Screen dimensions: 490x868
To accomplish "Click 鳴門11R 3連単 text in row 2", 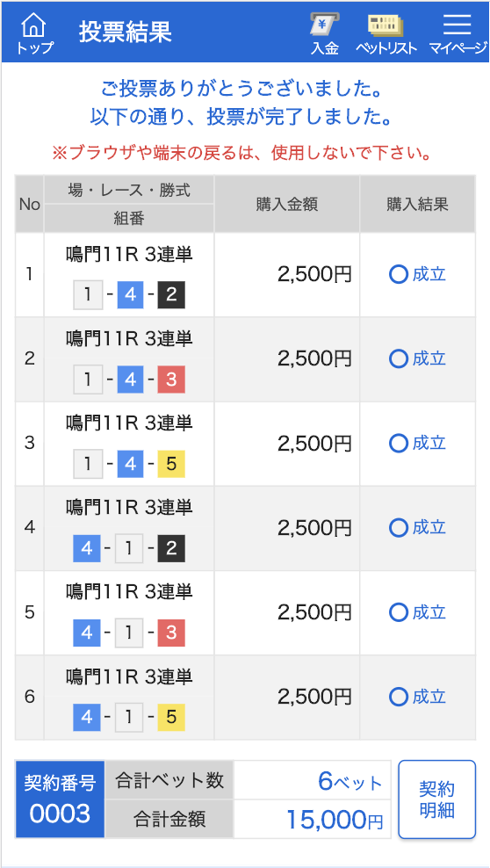I will click(x=129, y=339).
